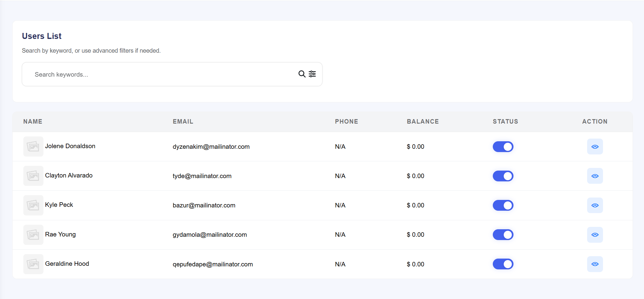Sort by the NAME column header

click(x=33, y=122)
